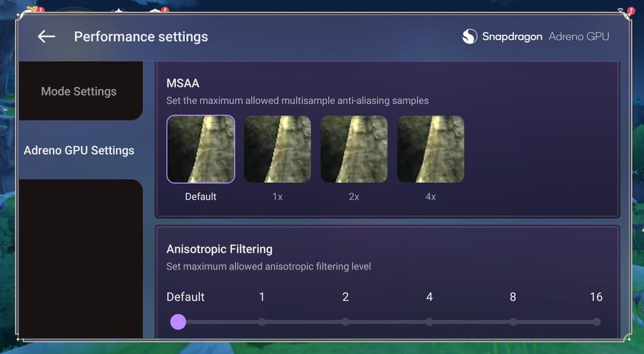Select the Default MSAA preview thumbnail

200,149
